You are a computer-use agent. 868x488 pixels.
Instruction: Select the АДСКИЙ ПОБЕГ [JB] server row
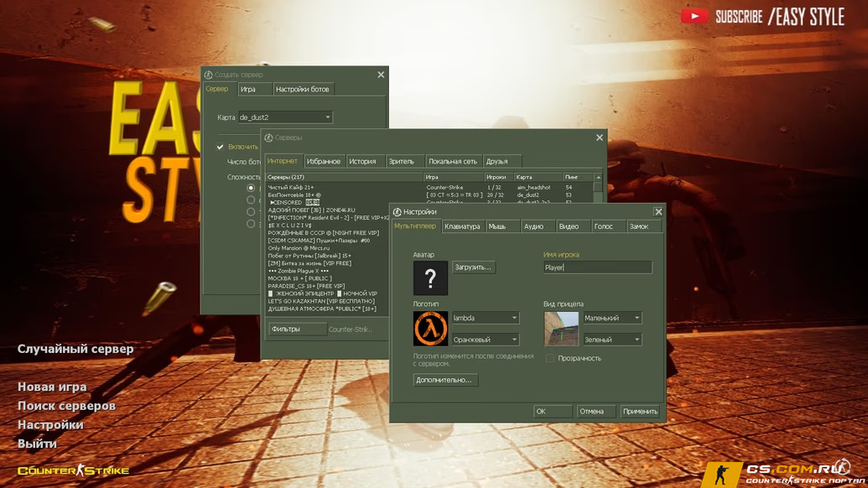click(x=328, y=210)
